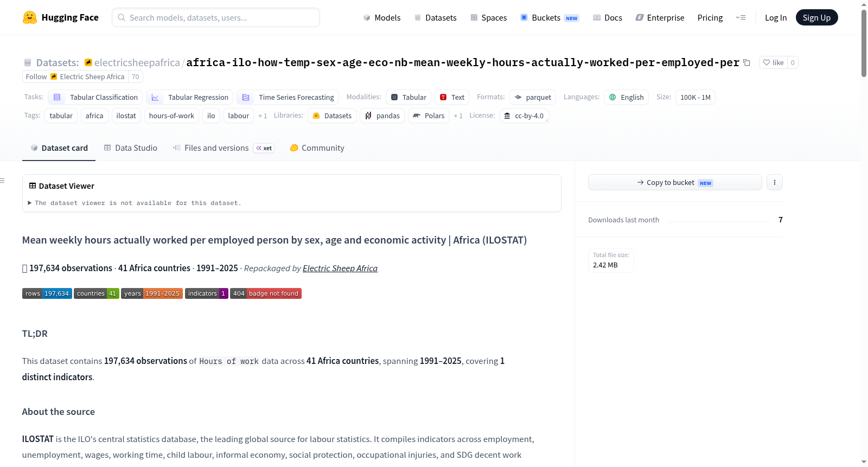The height and width of the screenshot is (467, 868).
Task: Expand the +1 more libraries
Action: pyautogui.click(x=458, y=116)
